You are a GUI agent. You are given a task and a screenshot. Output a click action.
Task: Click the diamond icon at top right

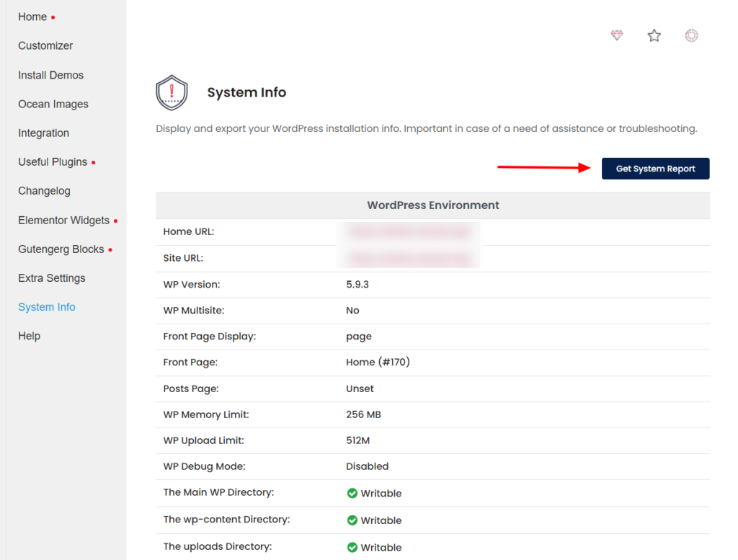click(616, 35)
